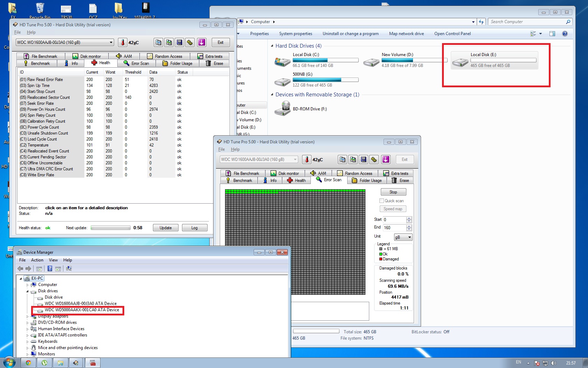This screenshot has height=368, width=588.
Task: Click Uninstall or change a program
Action: point(351,34)
